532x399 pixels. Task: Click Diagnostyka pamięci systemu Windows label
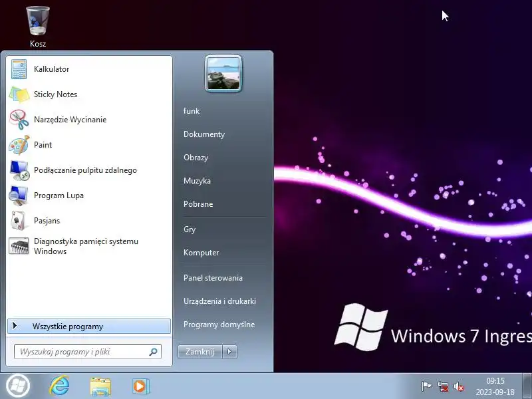(86, 246)
